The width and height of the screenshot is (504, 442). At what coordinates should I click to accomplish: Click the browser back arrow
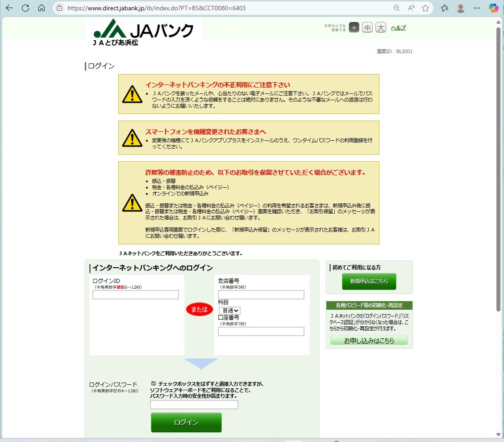pos(9,8)
